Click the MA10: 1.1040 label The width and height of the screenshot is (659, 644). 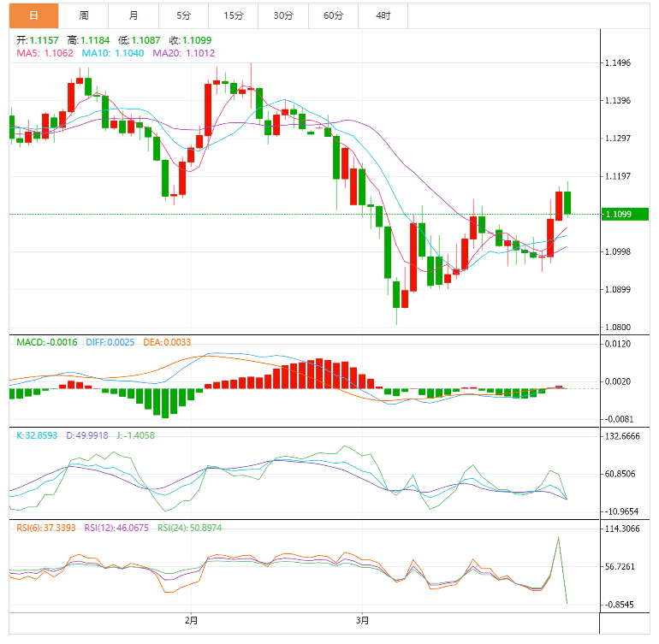[x=113, y=53]
